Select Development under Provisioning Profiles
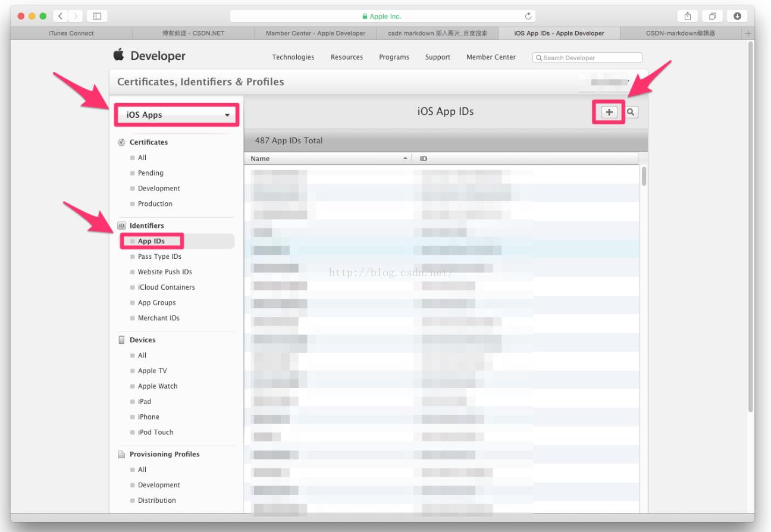This screenshot has width=771, height=532. [159, 485]
